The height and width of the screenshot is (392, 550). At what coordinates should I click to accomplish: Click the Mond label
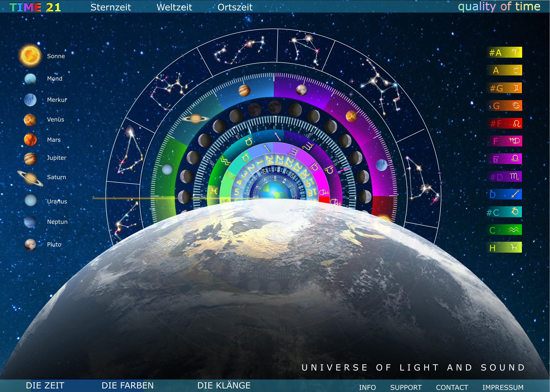55,79
